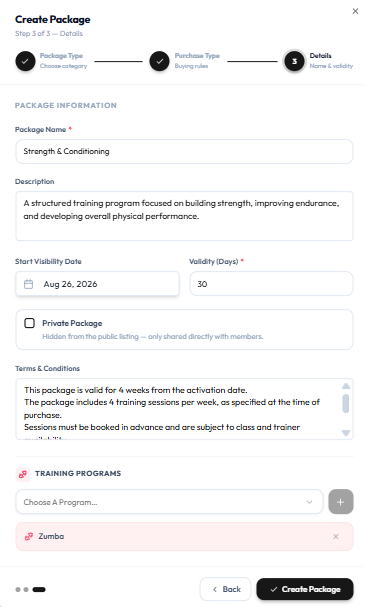
Task: Enable the Private Package checkbox
Action: point(29,323)
